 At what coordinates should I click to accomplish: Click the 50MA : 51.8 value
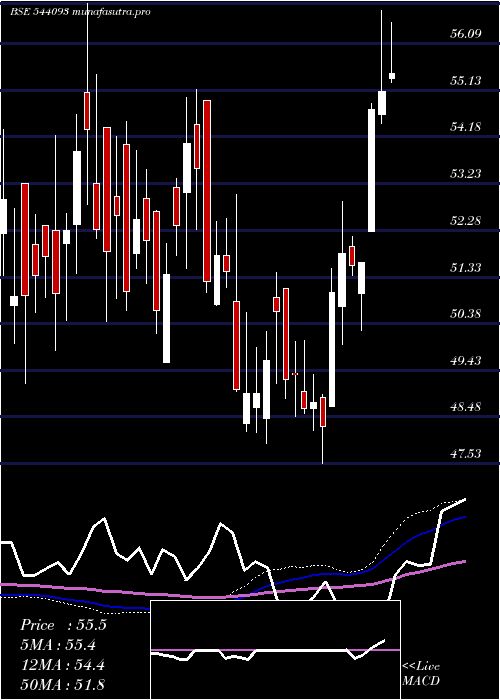coord(63,684)
